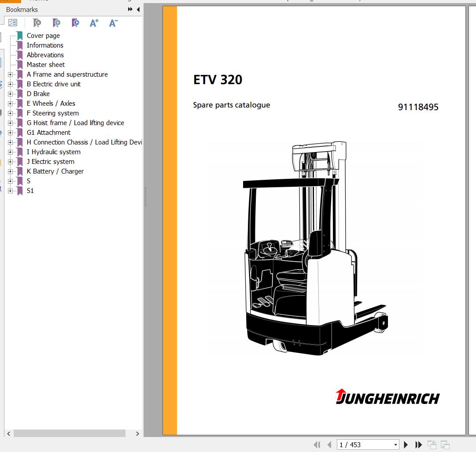Click the next view icon
This screenshot has width=476, height=452.
445,445
